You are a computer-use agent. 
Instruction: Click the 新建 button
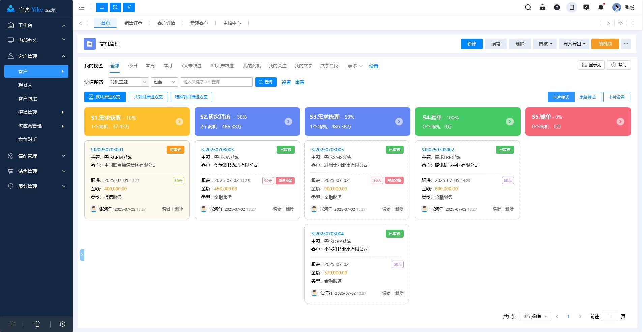(472, 44)
